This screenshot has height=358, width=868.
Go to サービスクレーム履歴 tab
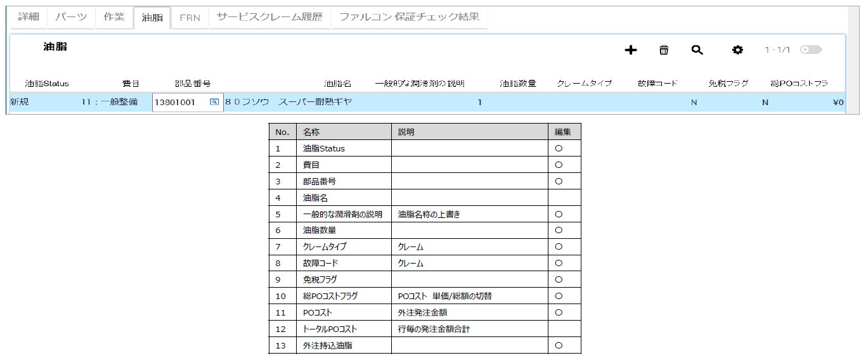pyautogui.click(x=270, y=17)
